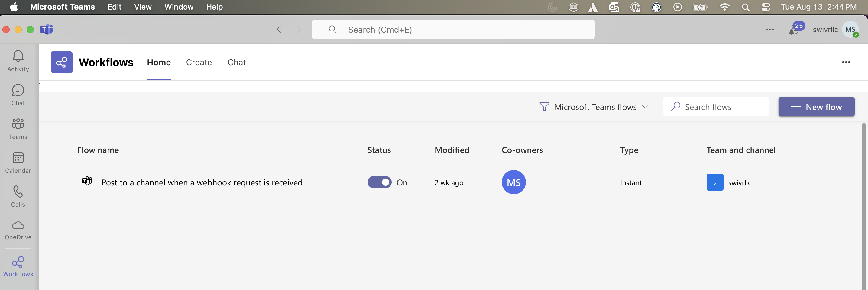Open Calendar from the sidebar
868x290 pixels.
point(18,163)
